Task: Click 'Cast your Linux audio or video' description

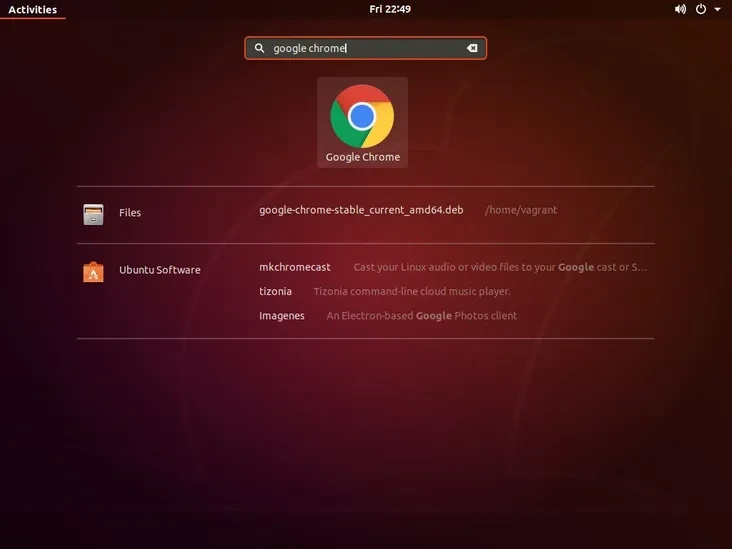Action: 500,267
